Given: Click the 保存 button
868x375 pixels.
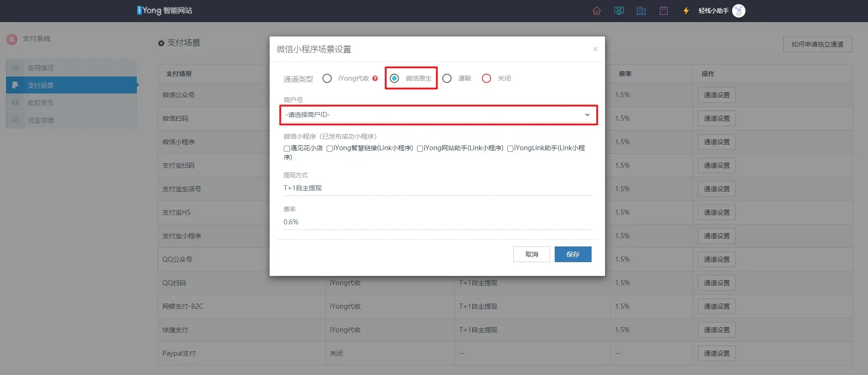Looking at the screenshot, I should (x=573, y=254).
